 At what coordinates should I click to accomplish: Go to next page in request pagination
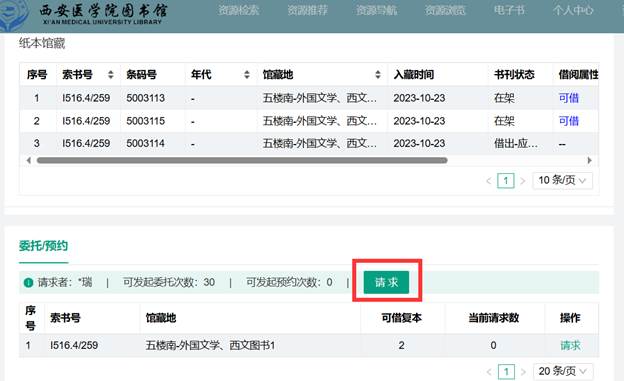click(523, 372)
